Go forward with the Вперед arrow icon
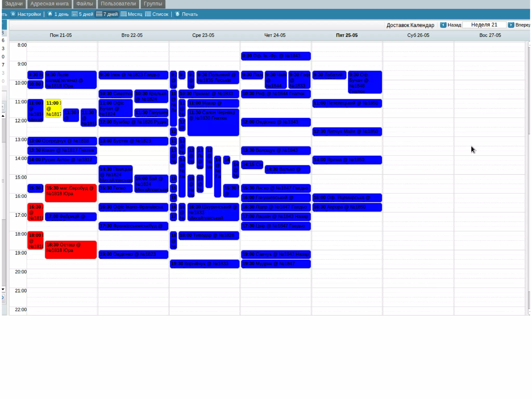The height and width of the screenshot is (399, 532). click(x=511, y=25)
